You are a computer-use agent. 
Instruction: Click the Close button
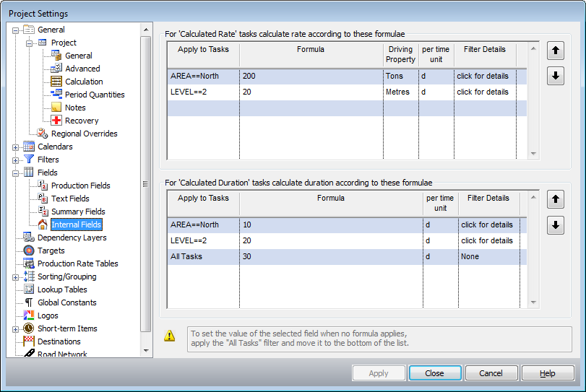pyautogui.click(x=434, y=373)
